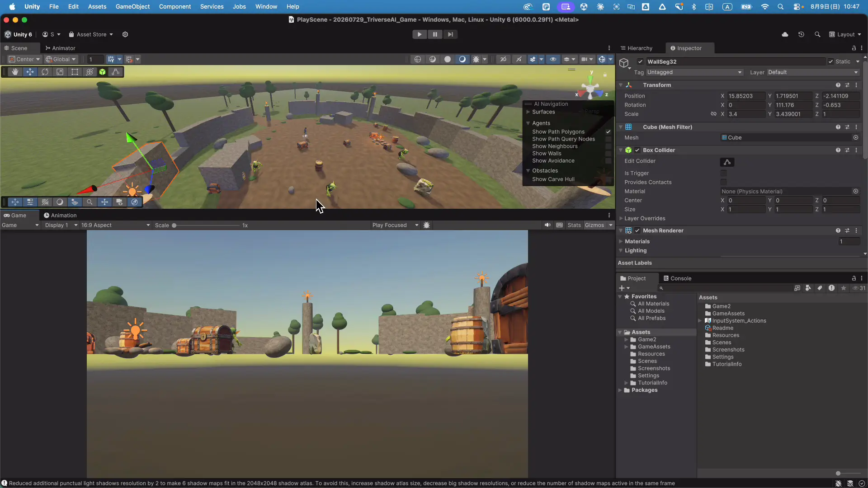Switch to the Animator tab
The width and height of the screenshot is (868, 488).
(61, 48)
